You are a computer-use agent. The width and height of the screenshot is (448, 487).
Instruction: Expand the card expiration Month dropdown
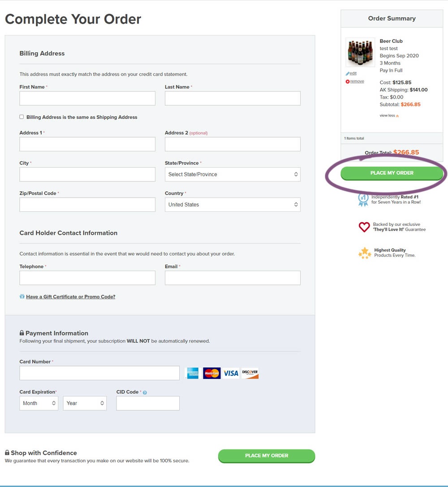point(39,403)
